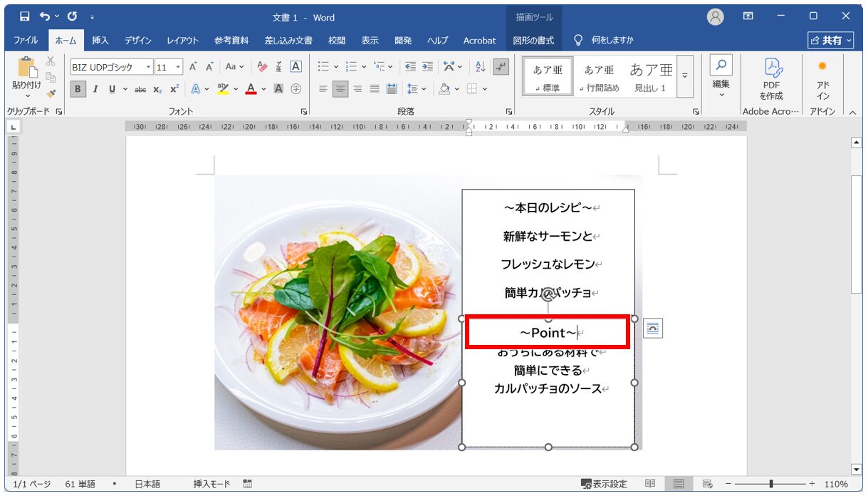
Task: Switch to the 参考資料 tab
Action: [x=231, y=41]
